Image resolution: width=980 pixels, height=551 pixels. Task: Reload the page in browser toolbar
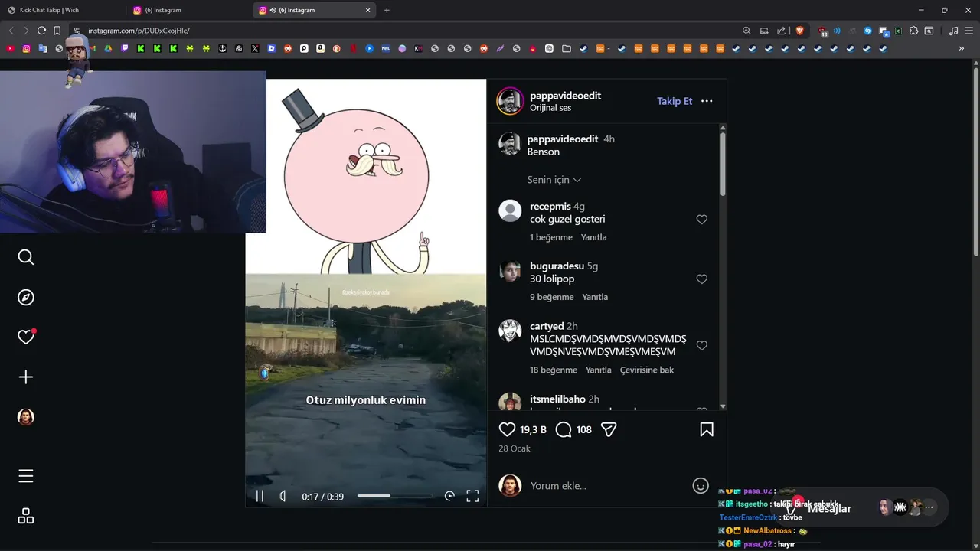coord(41,31)
